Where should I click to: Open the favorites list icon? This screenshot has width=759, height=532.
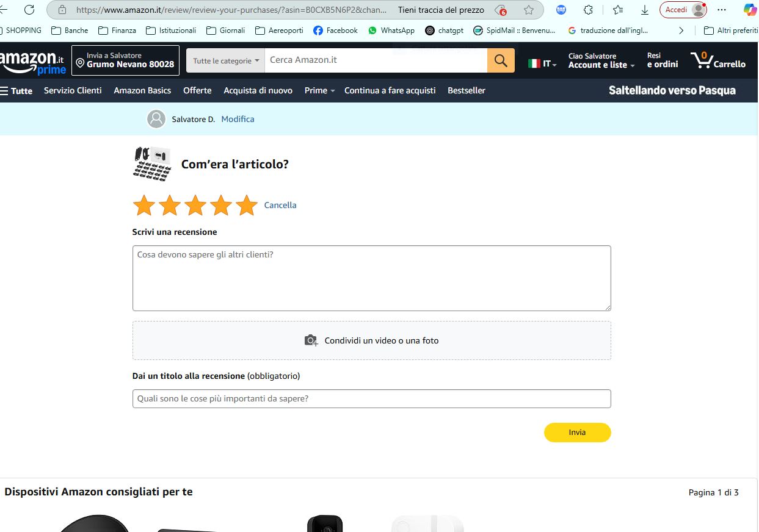pos(618,10)
